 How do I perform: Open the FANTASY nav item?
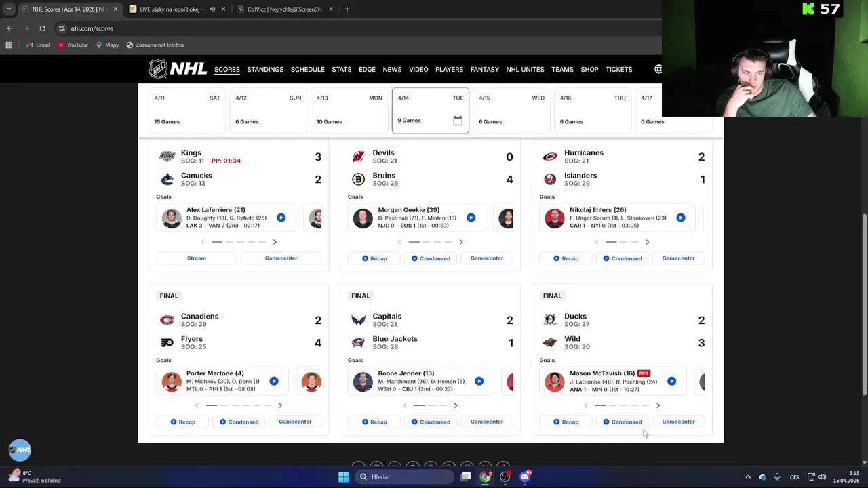tap(485, 69)
